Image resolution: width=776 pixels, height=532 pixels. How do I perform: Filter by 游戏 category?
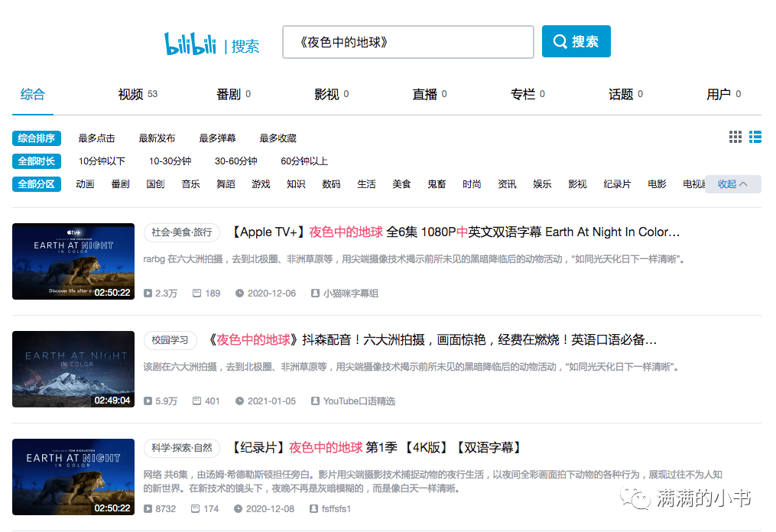click(261, 184)
